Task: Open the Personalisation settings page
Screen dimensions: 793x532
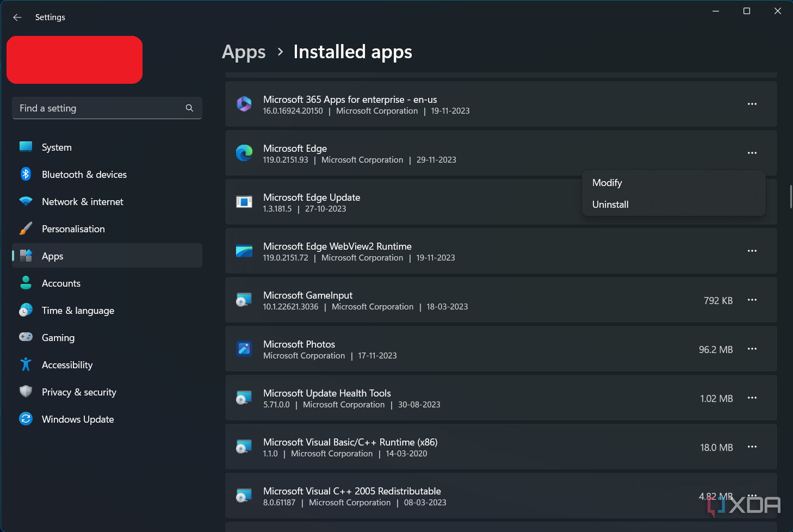Action: 107,229
